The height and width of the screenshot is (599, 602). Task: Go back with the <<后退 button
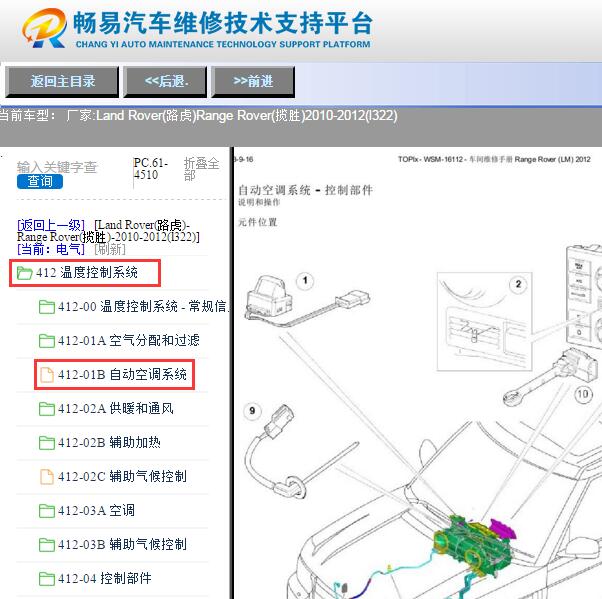(165, 81)
